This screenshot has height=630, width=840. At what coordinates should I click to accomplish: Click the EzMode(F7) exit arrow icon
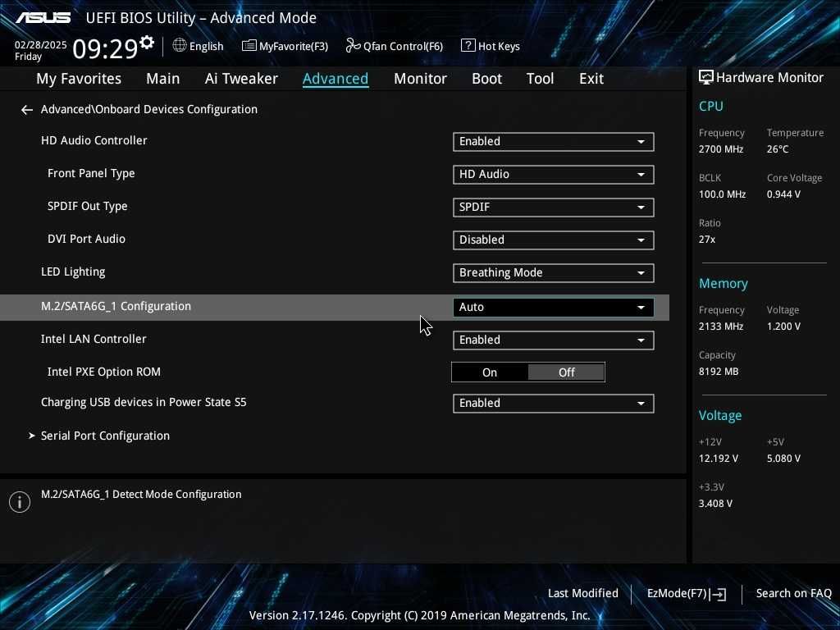coord(719,594)
